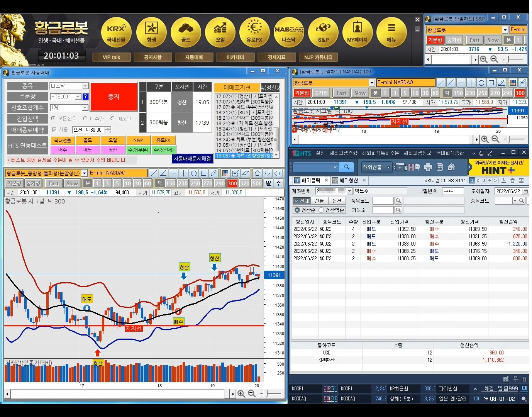Click up arrow icon in main chart toolbar
The height and width of the screenshot is (417, 532).
pos(258,173)
